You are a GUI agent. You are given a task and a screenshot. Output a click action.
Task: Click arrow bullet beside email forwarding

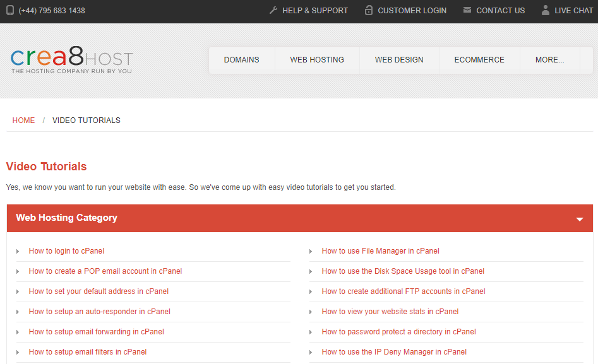(x=18, y=332)
